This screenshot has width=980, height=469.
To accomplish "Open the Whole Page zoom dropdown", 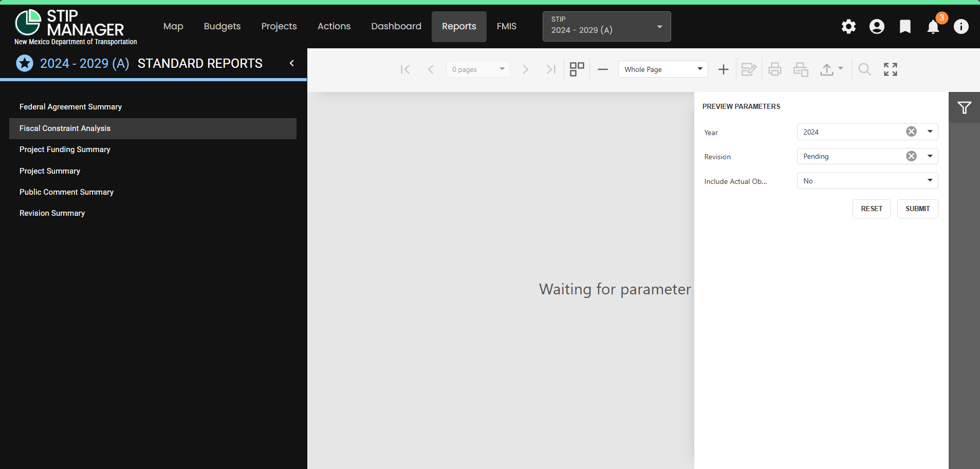I will [x=663, y=69].
